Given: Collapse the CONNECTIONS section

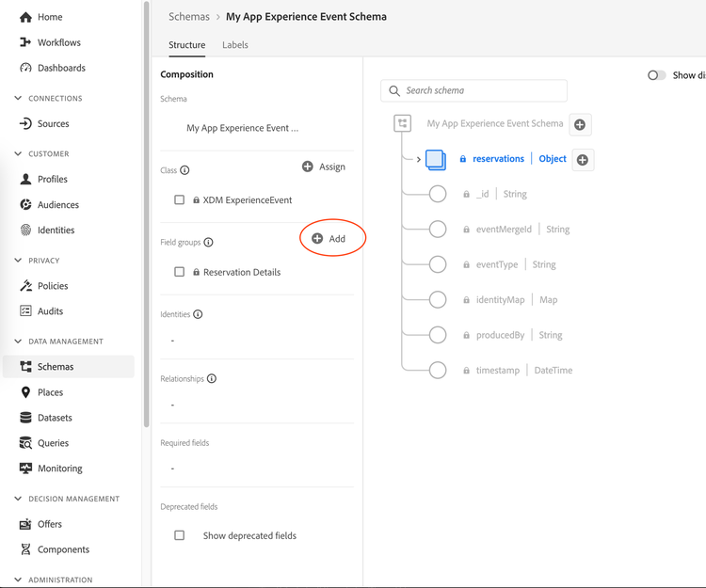Looking at the screenshot, I should (18, 98).
